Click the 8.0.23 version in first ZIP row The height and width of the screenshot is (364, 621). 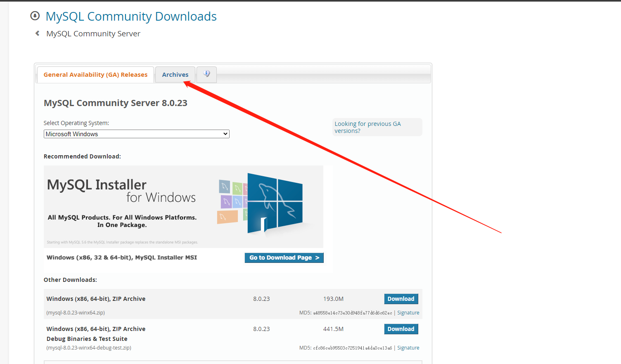261,299
